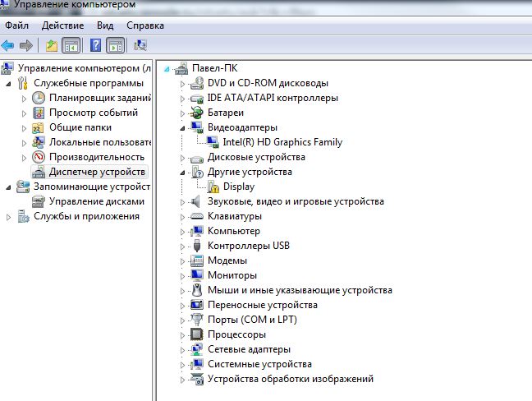532x401 pixels.
Task: Click Scan for hardware changes icon
Action: coord(140,45)
